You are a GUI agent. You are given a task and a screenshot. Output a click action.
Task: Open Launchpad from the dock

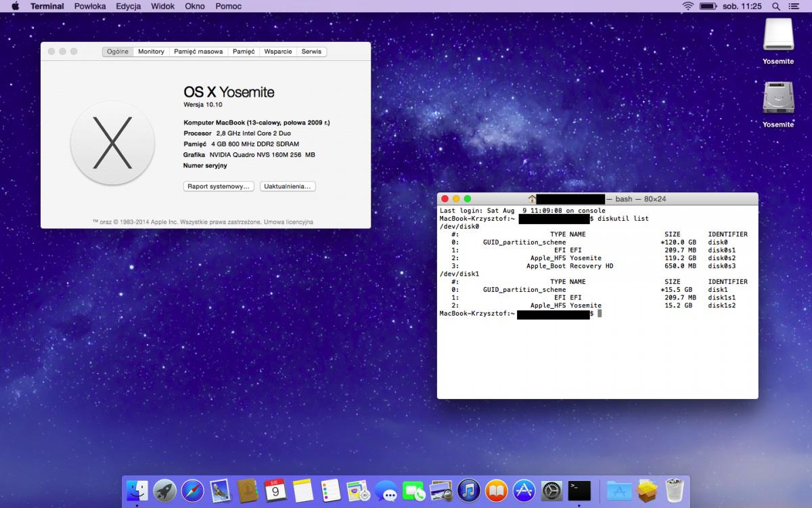coord(165,490)
